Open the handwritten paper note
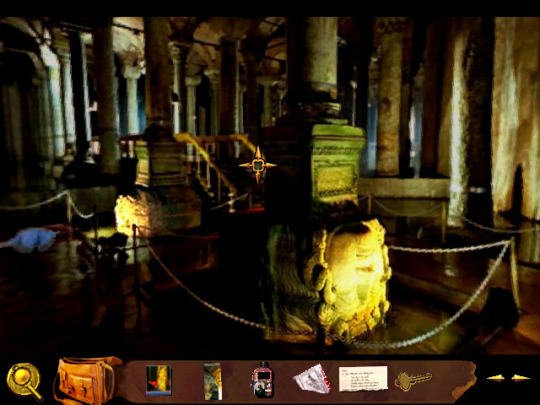Viewport: 540px width, 405px height. click(363, 379)
